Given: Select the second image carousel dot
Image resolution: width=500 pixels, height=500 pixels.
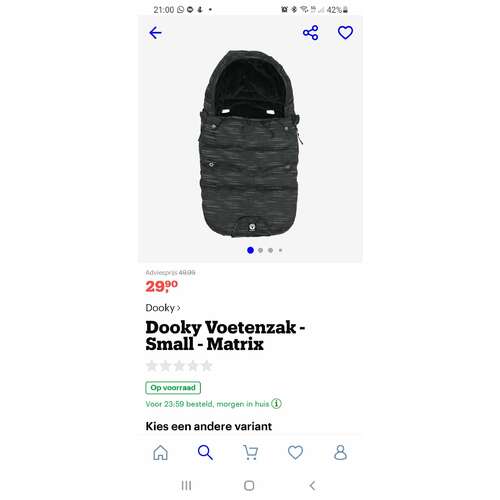Looking at the screenshot, I should [x=261, y=250].
